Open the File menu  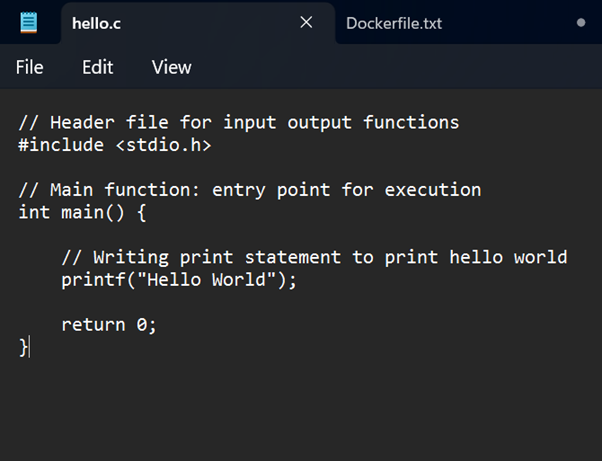(29, 67)
